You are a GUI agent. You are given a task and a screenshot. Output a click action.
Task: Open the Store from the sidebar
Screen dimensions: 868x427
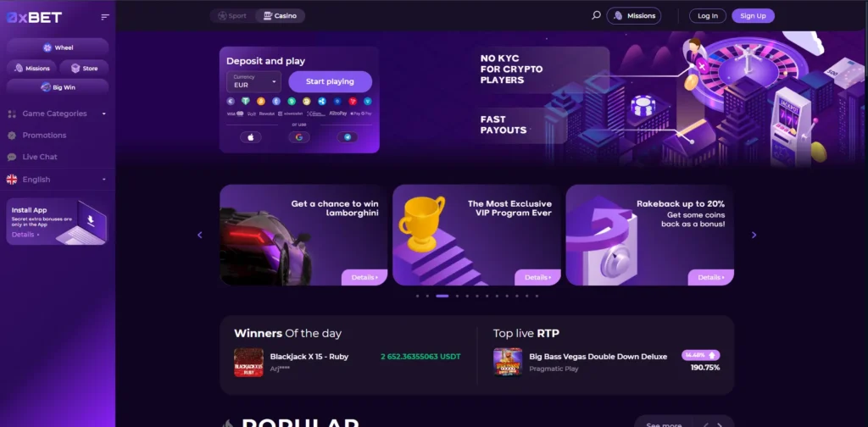click(84, 68)
